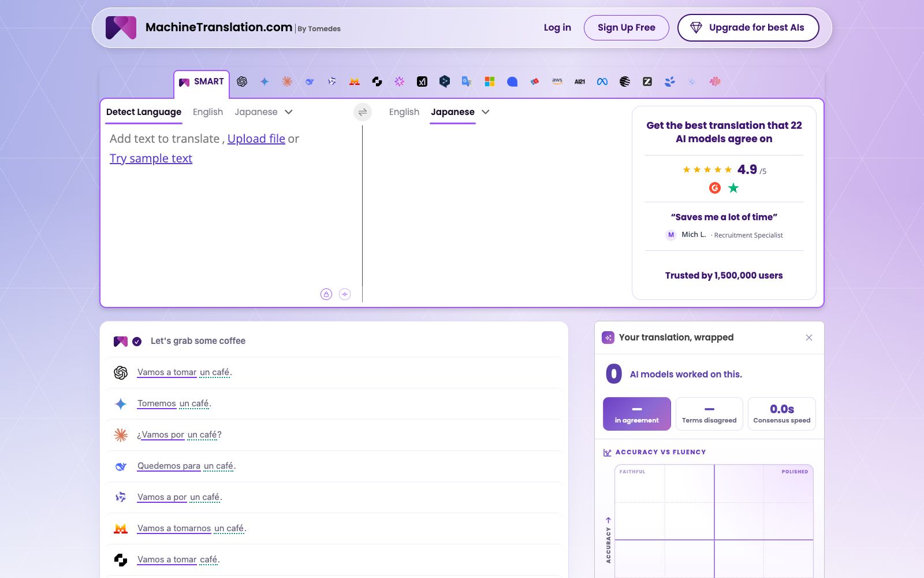Select Japanese as source language

[256, 112]
